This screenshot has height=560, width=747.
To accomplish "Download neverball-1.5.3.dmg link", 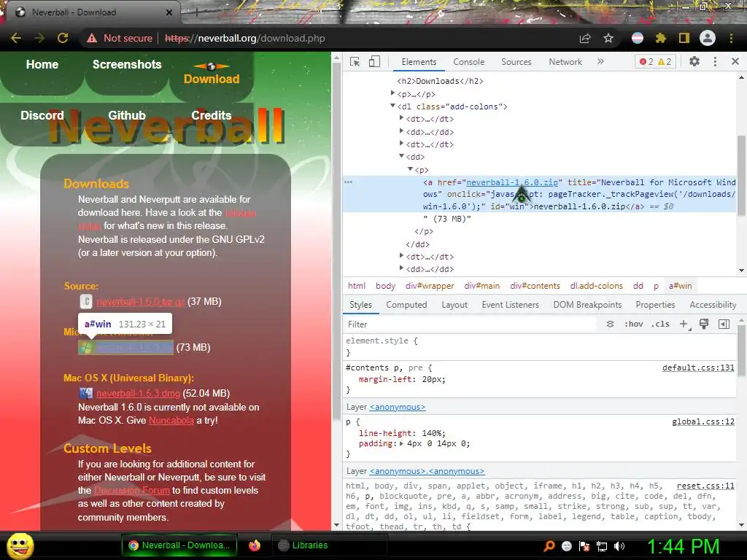I will [138, 393].
